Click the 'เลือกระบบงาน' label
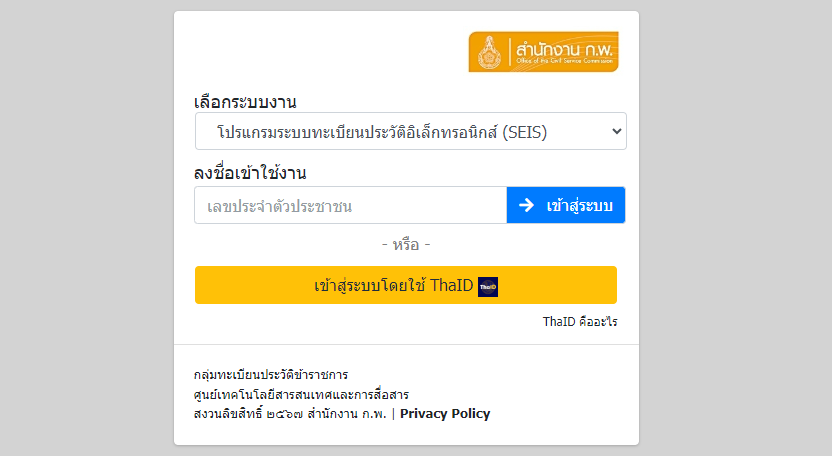This screenshot has width=832, height=456. point(245,101)
